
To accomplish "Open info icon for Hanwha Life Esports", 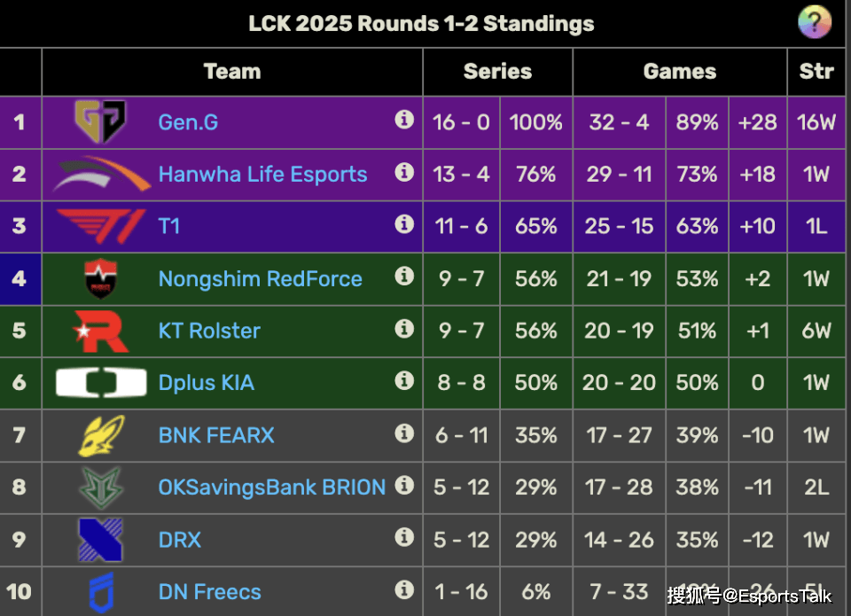I will (404, 172).
